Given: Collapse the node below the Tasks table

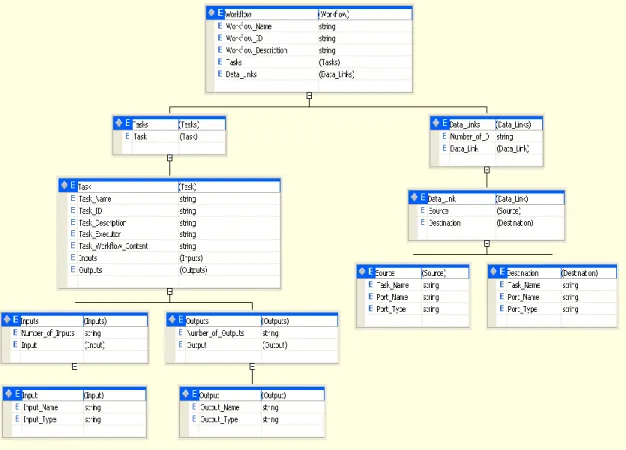Looking at the screenshot, I should pyautogui.click(x=170, y=158).
